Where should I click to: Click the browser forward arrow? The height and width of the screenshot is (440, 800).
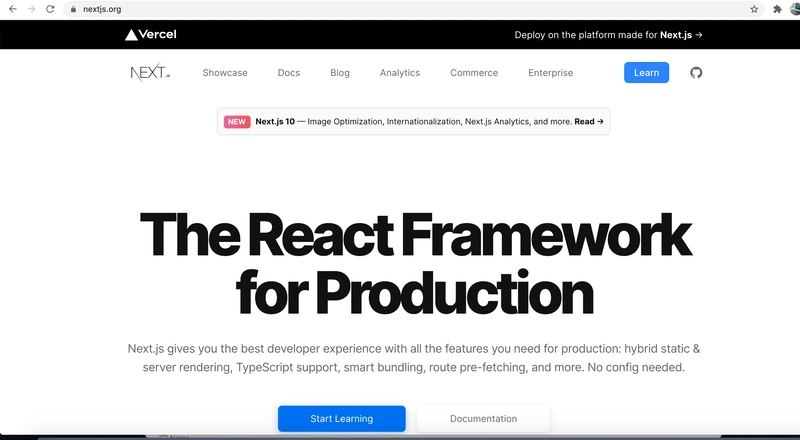coord(32,9)
